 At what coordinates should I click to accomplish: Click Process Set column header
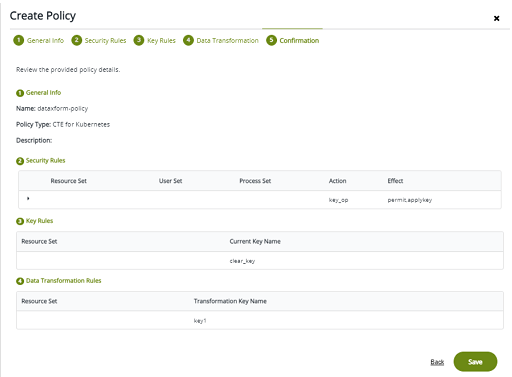tap(255, 181)
